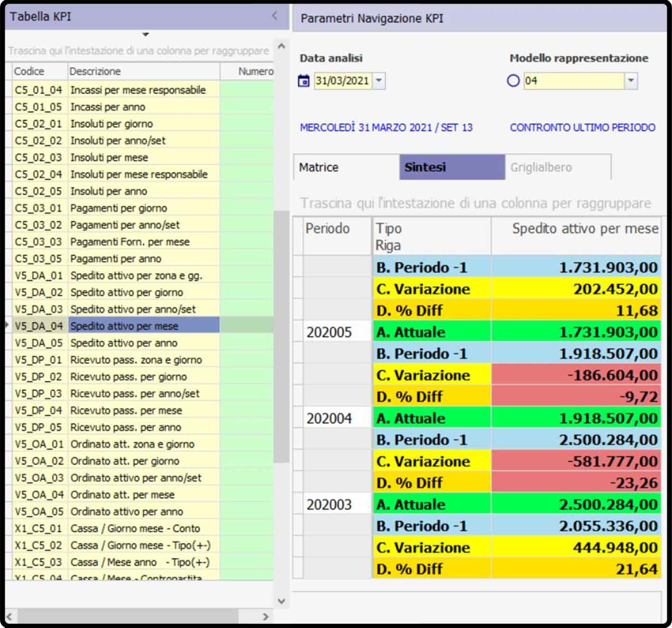The height and width of the screenshot is (628, 672).
Task: Click the small triangle marker above grouping area
Action: (146, 35)
